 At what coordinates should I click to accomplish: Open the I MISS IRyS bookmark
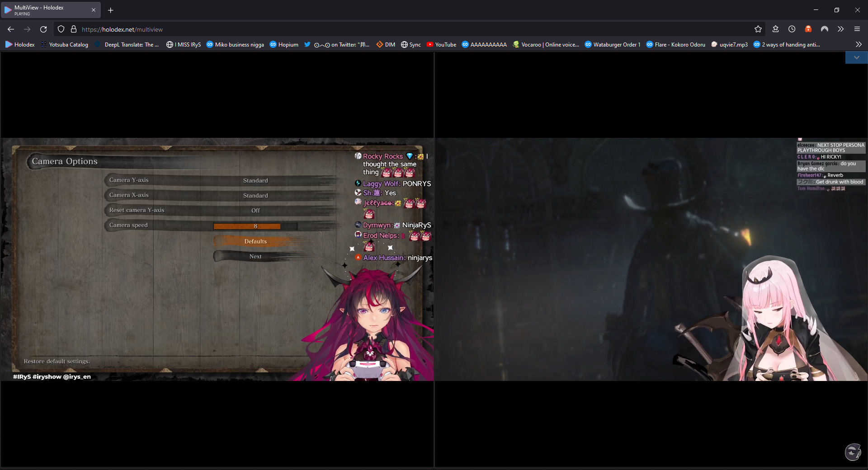184,45
